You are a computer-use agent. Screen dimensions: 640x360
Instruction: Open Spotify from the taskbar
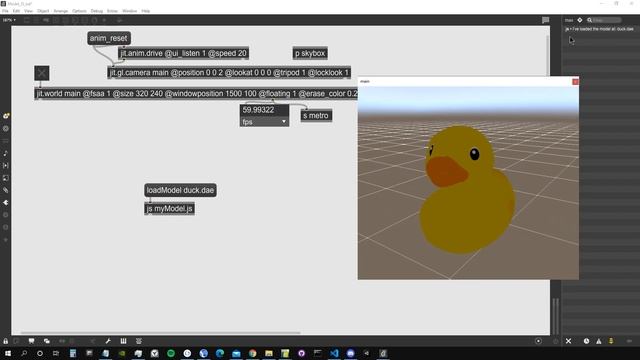coord(171,353)
